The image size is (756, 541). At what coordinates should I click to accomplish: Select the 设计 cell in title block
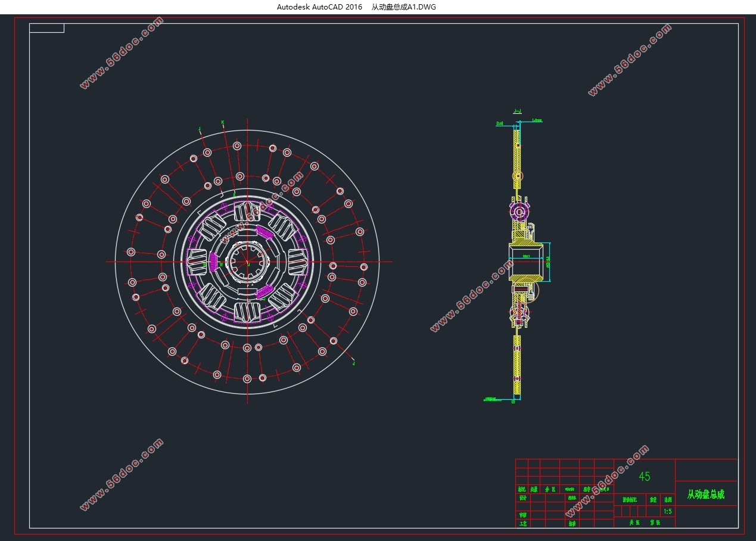(x=522, y=498)
